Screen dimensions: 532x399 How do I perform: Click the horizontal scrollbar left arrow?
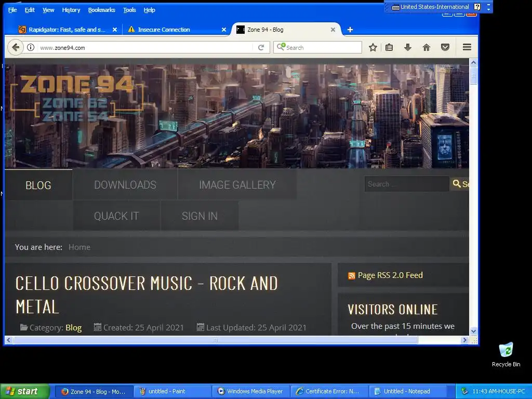click(x=8, y=340)
